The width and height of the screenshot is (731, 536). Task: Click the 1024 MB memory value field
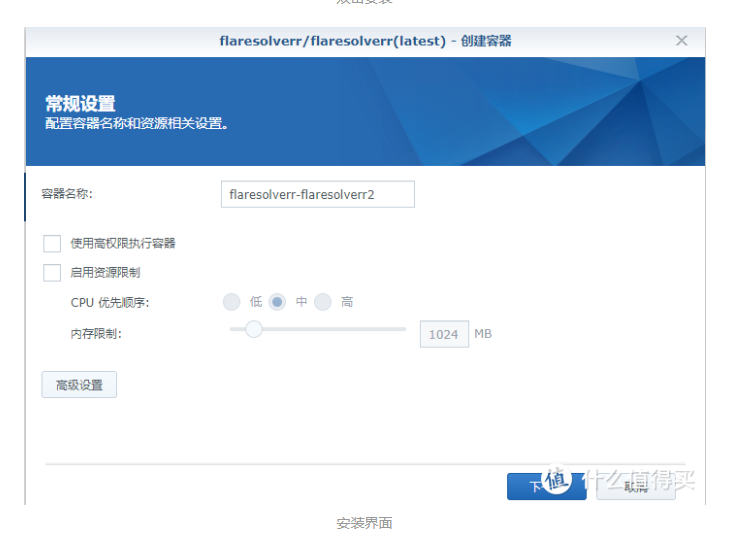point(444,334)
